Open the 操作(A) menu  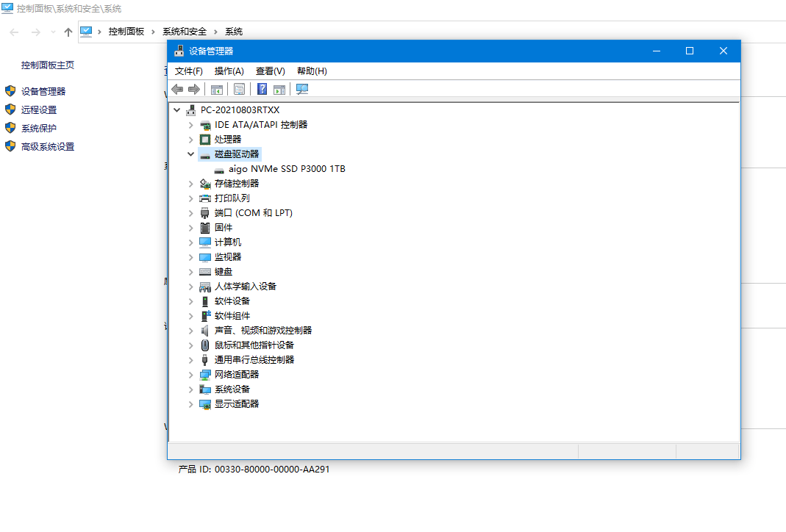[229, 71]
